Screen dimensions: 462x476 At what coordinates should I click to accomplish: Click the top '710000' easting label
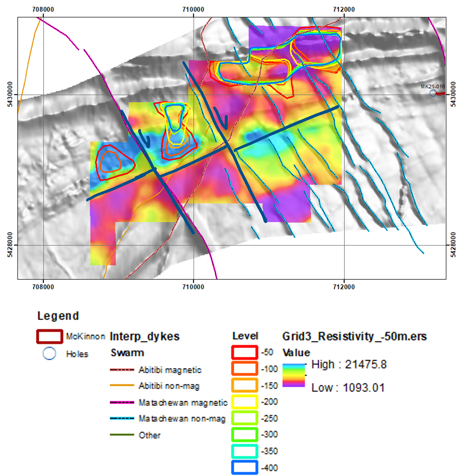[193, 9]
